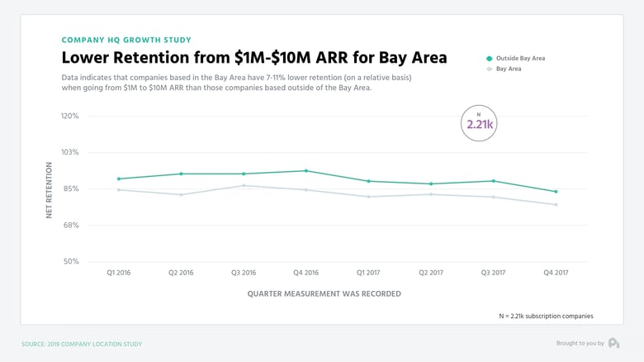The height and width of the screenshot is (362, 644).
Task: Click the 103% y-axis label
Action: coord(70,152)
